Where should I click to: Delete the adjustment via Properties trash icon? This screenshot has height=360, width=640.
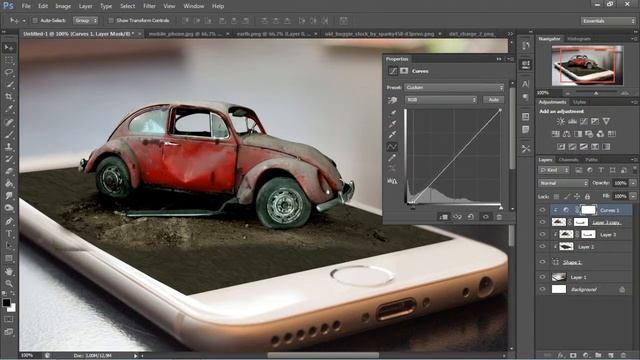pyautogui.click(x=499, y=217)
